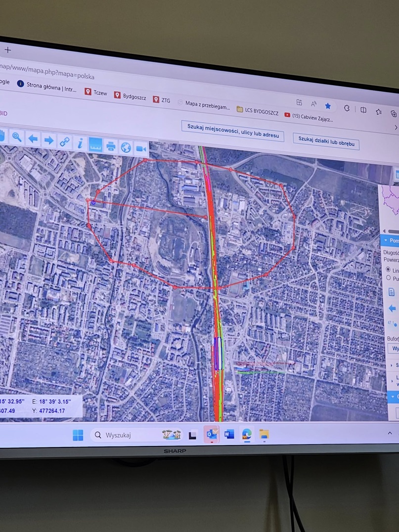This screenshot has width=399, height=532.
Task: Open the favorites list icon
Action: coord(378,112)
